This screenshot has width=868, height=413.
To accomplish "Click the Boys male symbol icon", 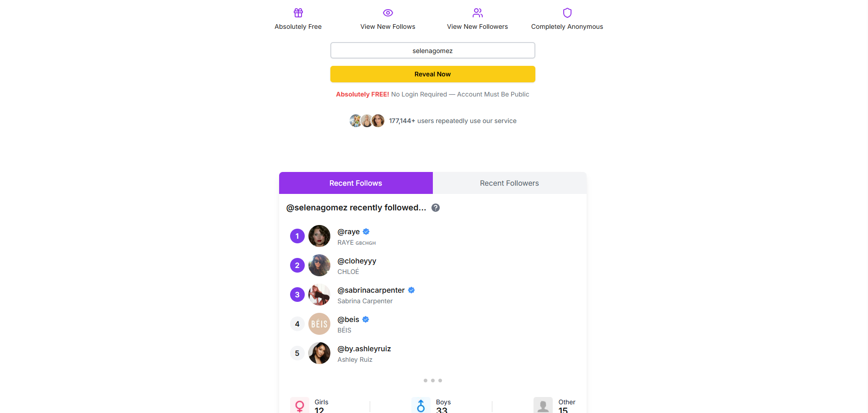I will 421,405.
